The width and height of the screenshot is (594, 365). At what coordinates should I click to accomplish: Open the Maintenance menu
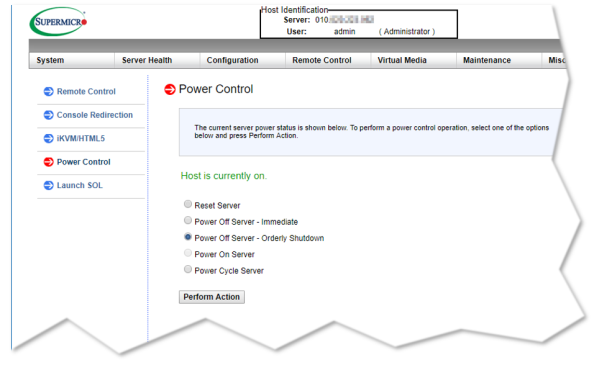pos(499,60)
